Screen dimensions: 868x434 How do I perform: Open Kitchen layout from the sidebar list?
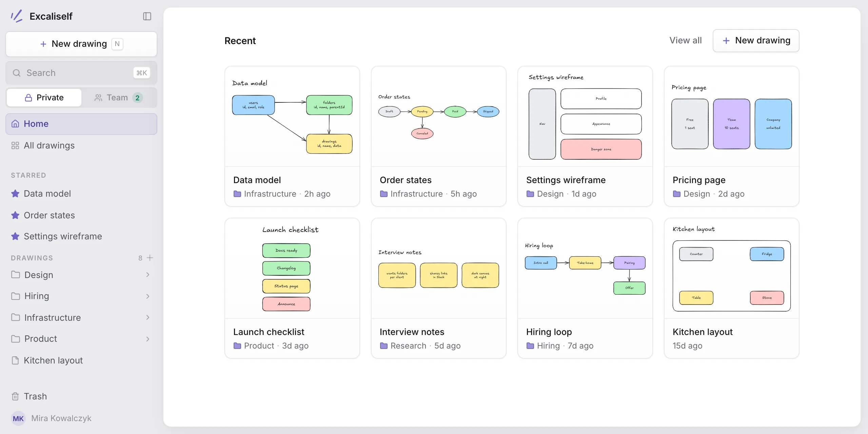pyautogui.click(x=81, y=360)
